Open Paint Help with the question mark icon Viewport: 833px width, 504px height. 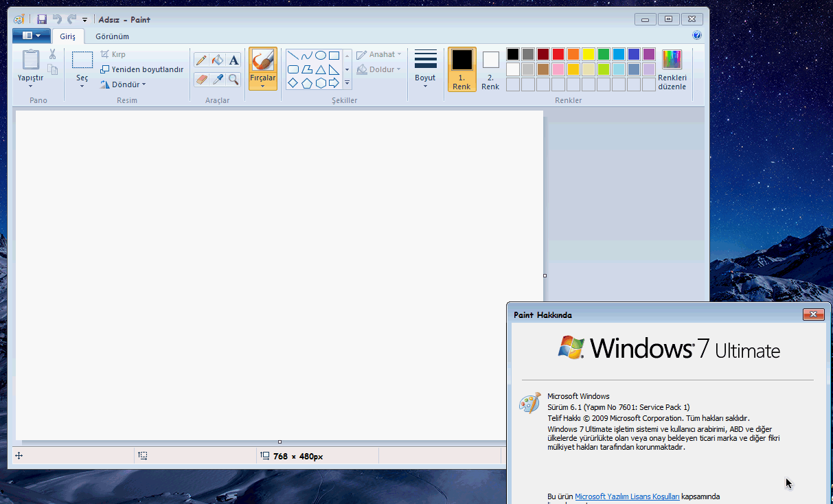click(x=697, y=36)
